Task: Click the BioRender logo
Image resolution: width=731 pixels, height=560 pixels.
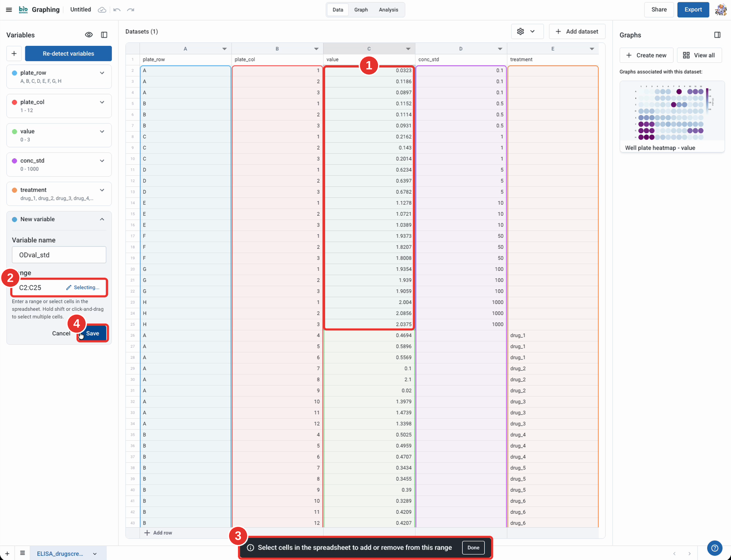Action: tap(23, 10)
